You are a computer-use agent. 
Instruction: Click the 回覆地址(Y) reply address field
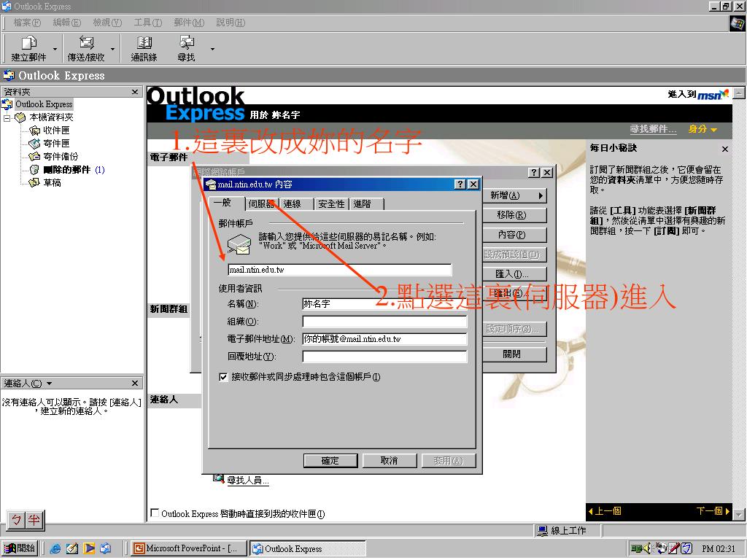(384, 357)
